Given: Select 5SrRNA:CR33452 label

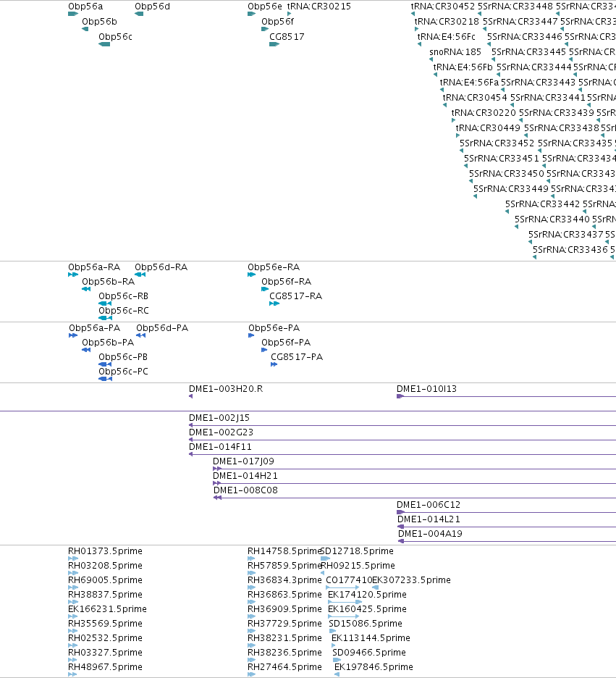Looking at the screenshot, I should click(x=497, y=143).
